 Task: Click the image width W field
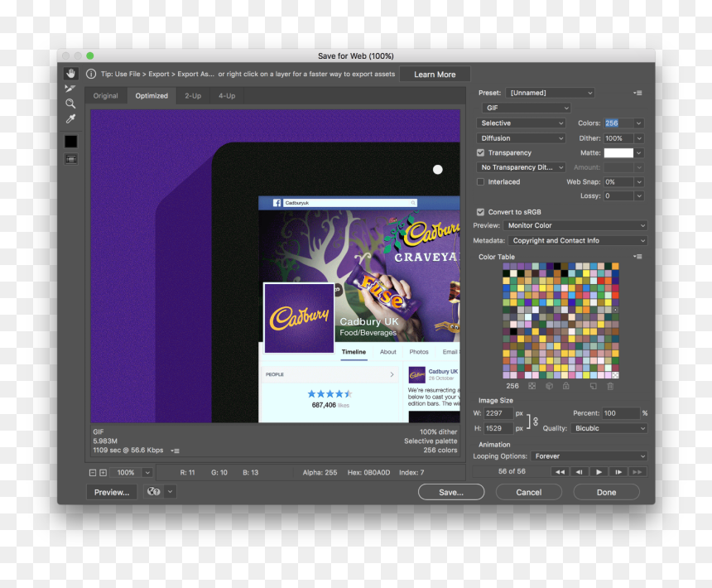pos(498,413)
